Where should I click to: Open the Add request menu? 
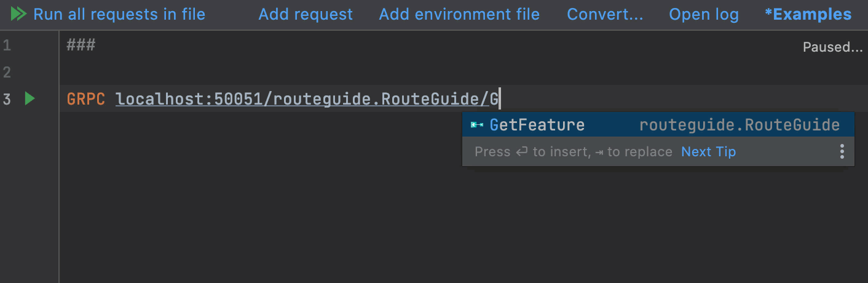[x=306, y=14]
